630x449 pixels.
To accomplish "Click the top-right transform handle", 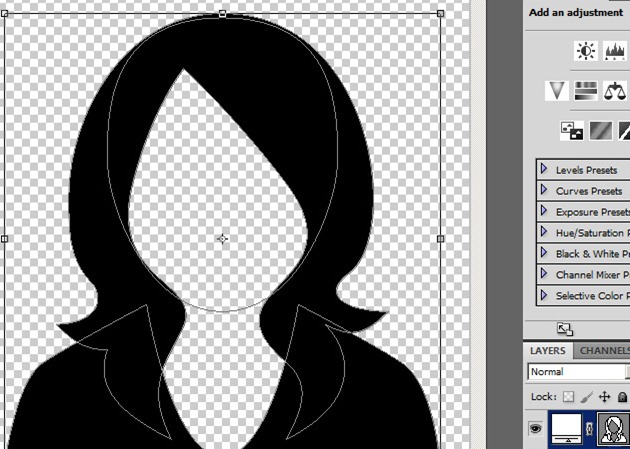I will tap(440, 14).
